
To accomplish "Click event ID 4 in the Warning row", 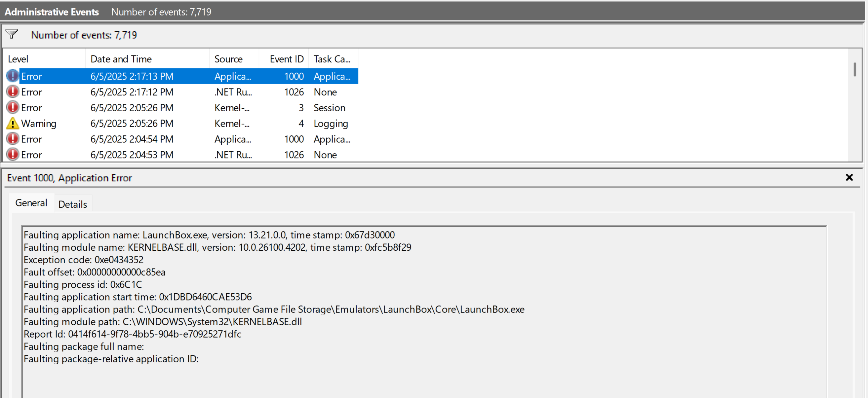I will 301,123.
